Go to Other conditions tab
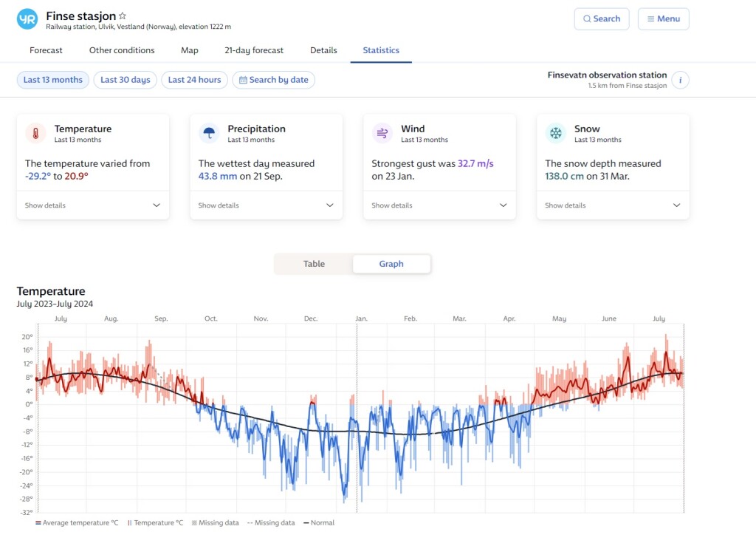Image resolution: width=756 pixels, height=535 pixels. point(122,50)
